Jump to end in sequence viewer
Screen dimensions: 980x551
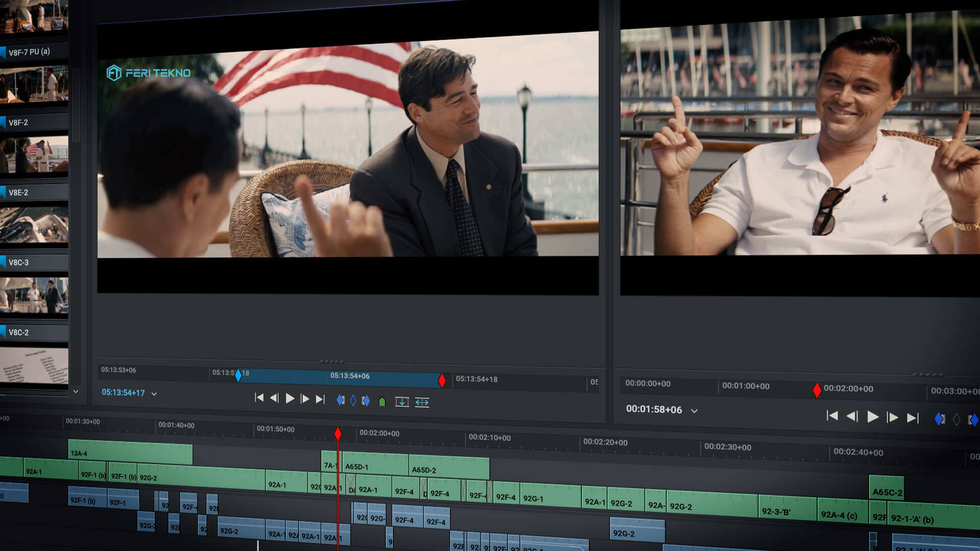click(x=913, y=418)
